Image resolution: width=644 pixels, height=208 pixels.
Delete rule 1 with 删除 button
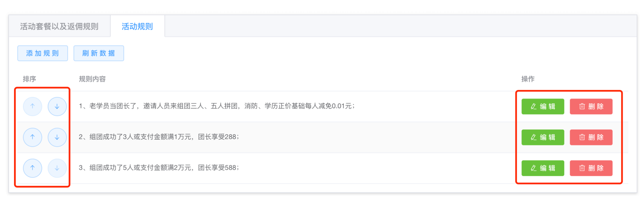(591, 106)
